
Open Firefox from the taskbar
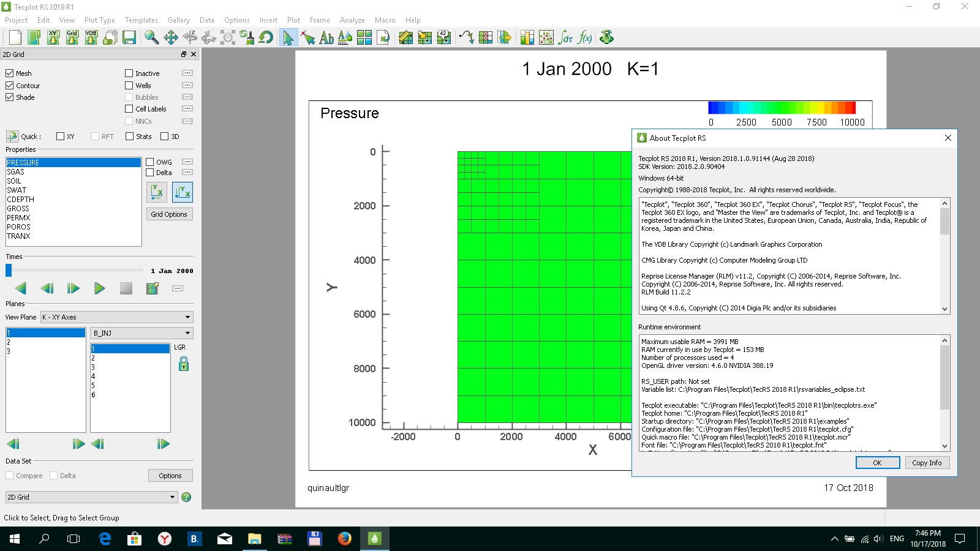pos(345,539)
